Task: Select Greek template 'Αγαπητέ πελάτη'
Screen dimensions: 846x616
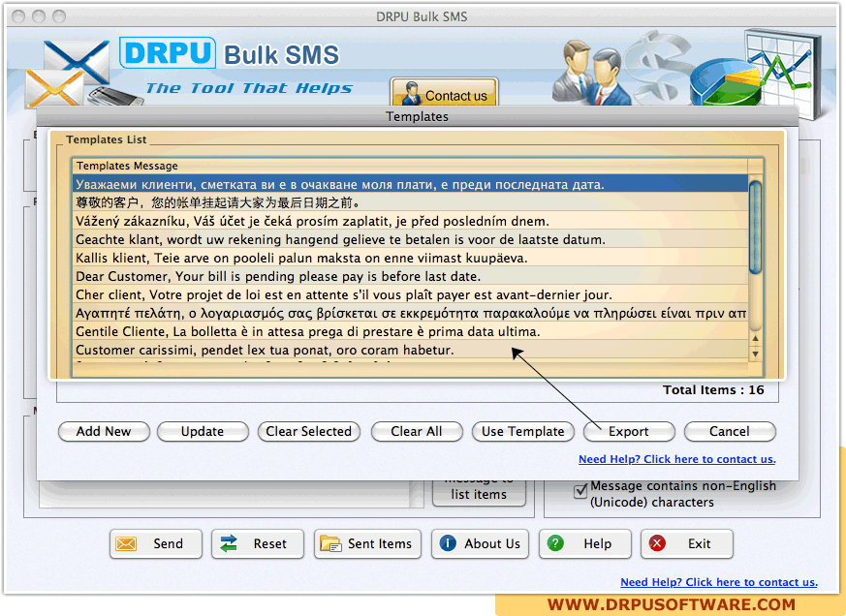Action: (410, 313)
